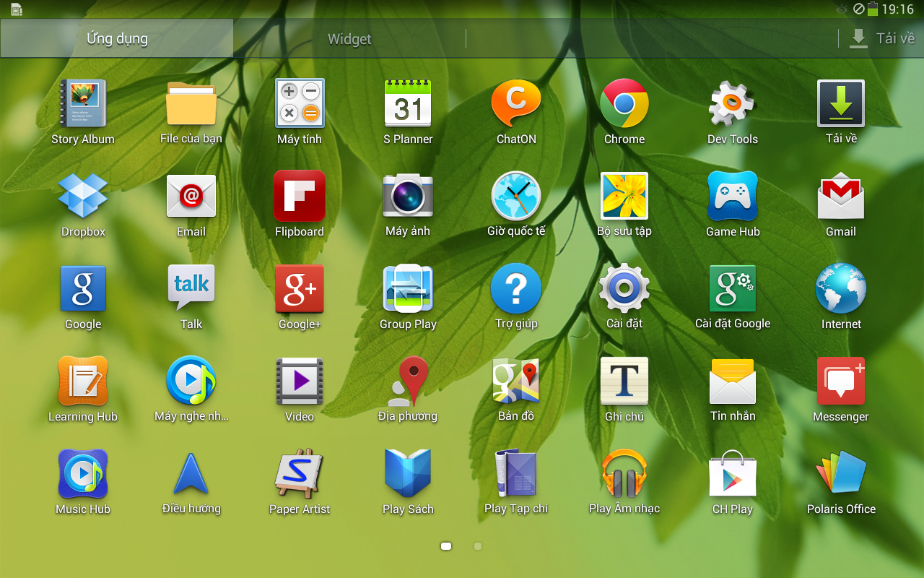This screenshot has height=578, width=924.
Task: Tap the battery status icon
Action: (873, 9)
